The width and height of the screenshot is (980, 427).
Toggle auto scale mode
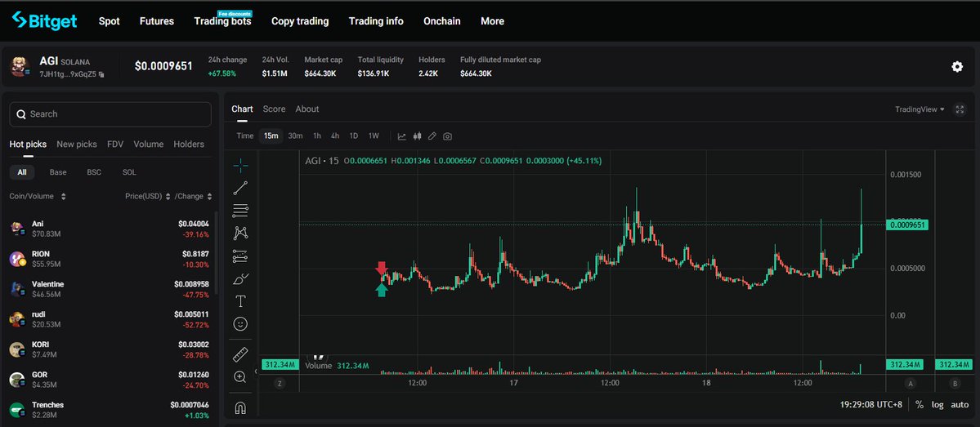(960, 404)
